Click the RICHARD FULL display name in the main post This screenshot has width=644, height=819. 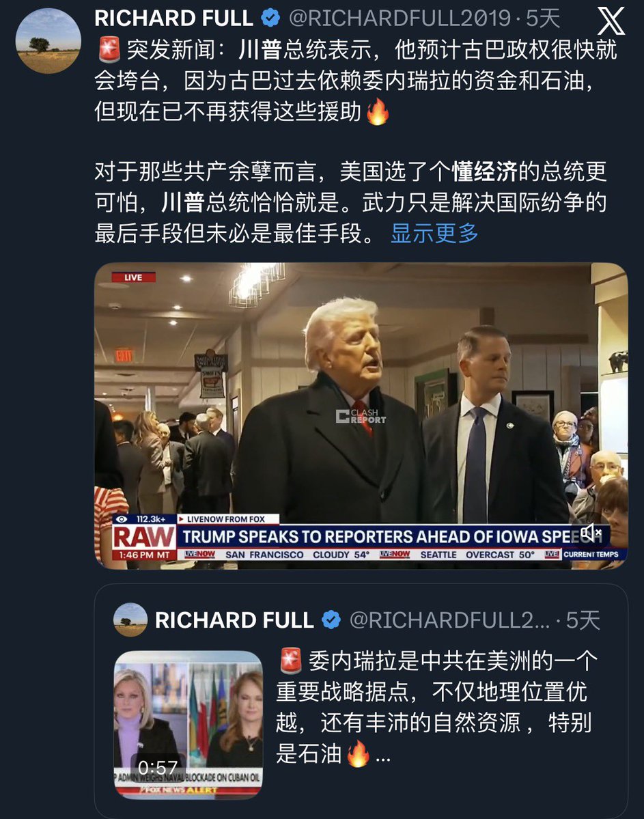(173, 18)
